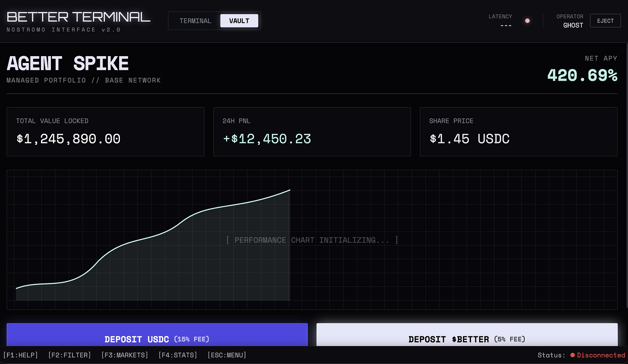Viewport: 628px width, 364px height.
Task: Open the F2:FILTER shortcut
Action: pyautogui.click(x=69, y=355)
